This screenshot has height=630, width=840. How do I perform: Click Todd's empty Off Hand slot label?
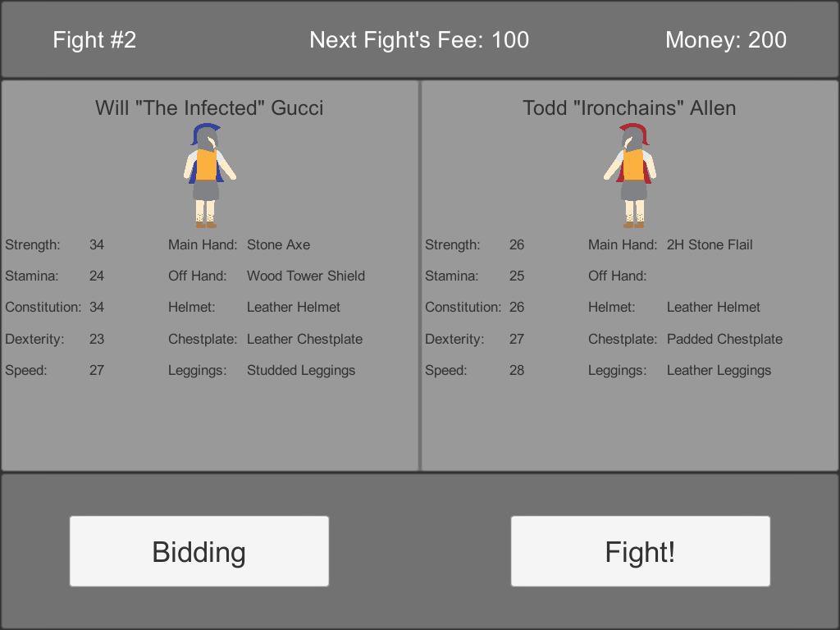617,276
